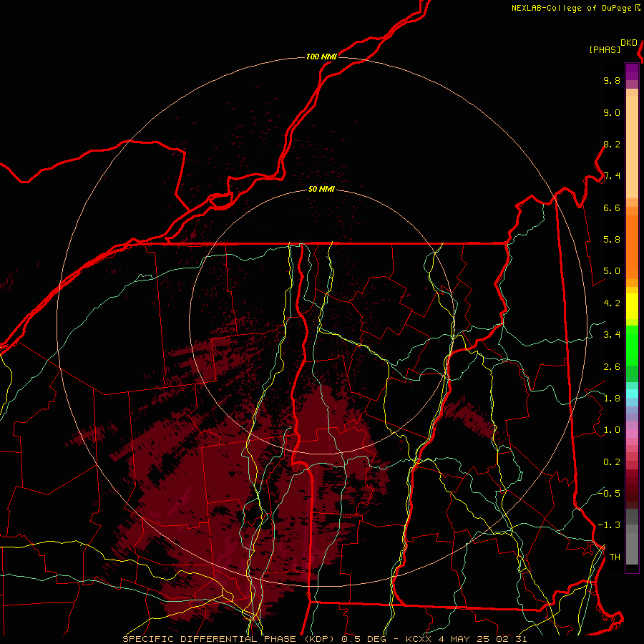
Task: Click the 5.8 scale value
Action: [612, 240]
